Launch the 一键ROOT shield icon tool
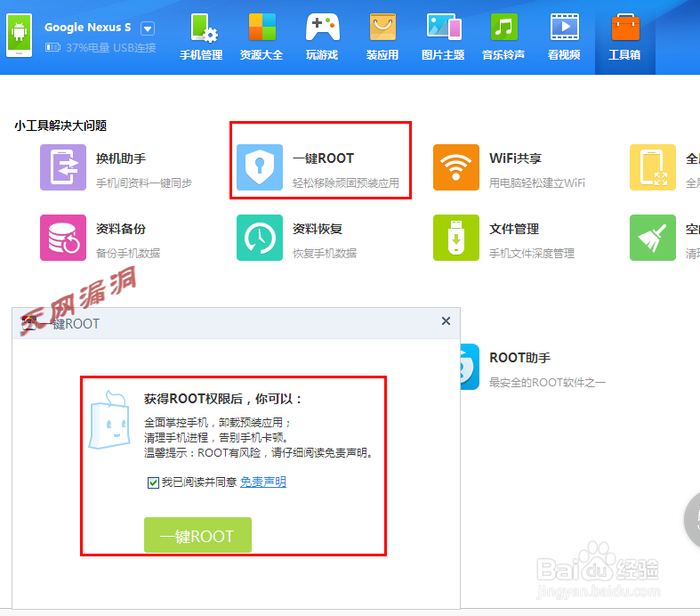 click(x=260, y=167)
